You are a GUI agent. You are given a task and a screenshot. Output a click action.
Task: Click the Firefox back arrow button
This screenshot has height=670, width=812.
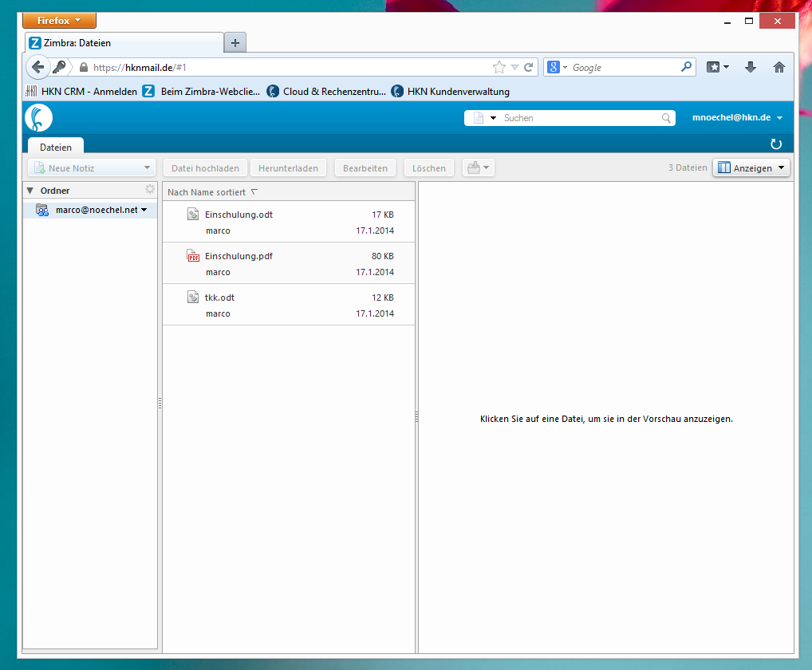click(38, 67)
